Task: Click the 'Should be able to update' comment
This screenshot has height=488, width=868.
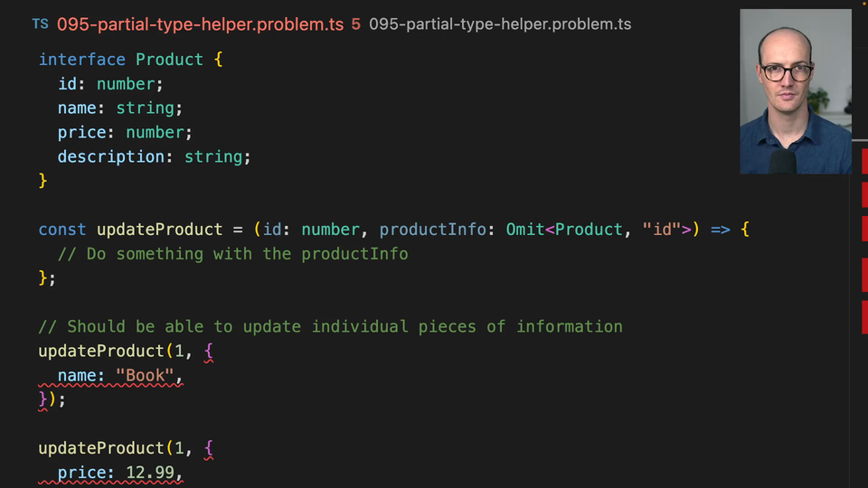Action: [330, 326]
